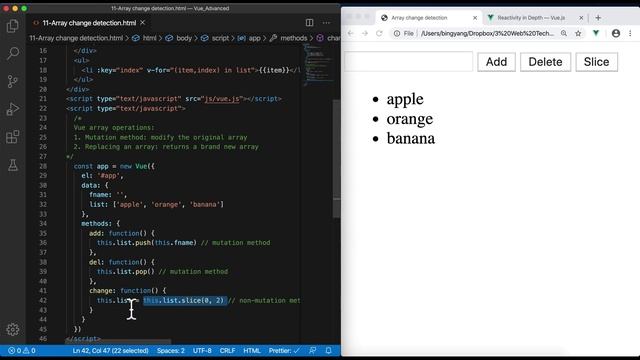
Task: Close the Array change detection browser tab
Action: tap(475, 18)
